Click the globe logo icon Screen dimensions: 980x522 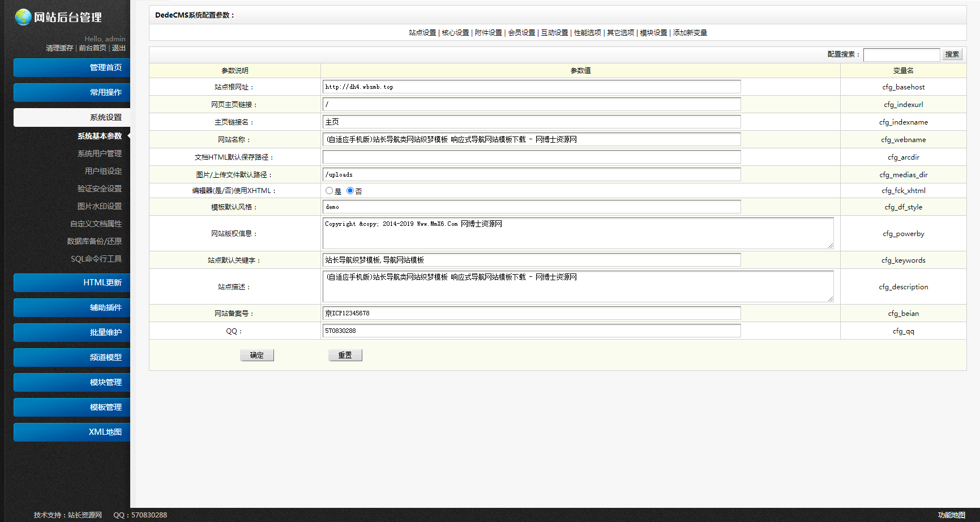point(23,17)
